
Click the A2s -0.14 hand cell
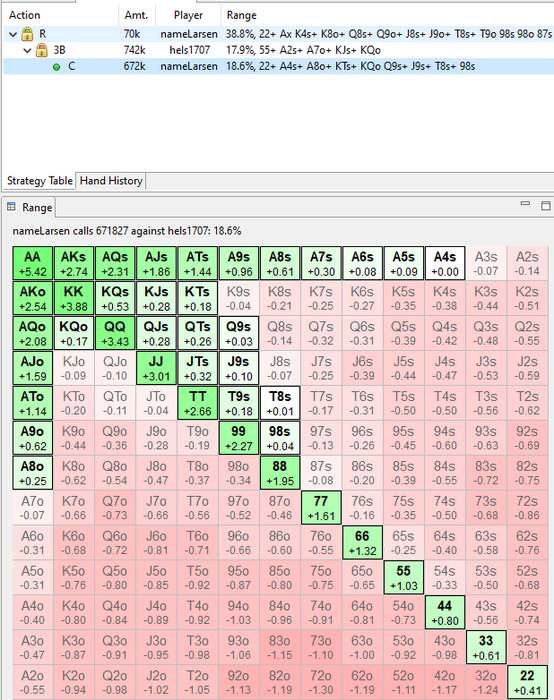(x=527, y=263)
